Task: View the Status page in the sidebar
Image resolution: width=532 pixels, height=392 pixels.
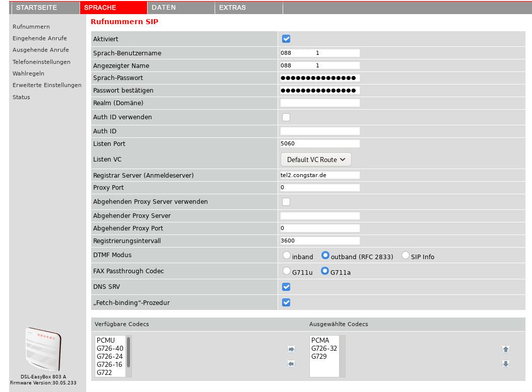Action: 21,97
